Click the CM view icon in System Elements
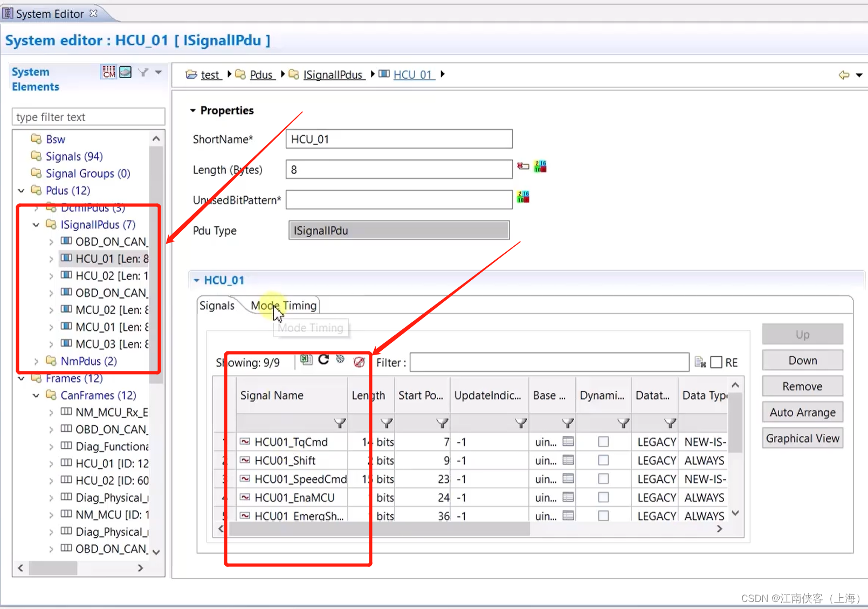 pos(109,72)
